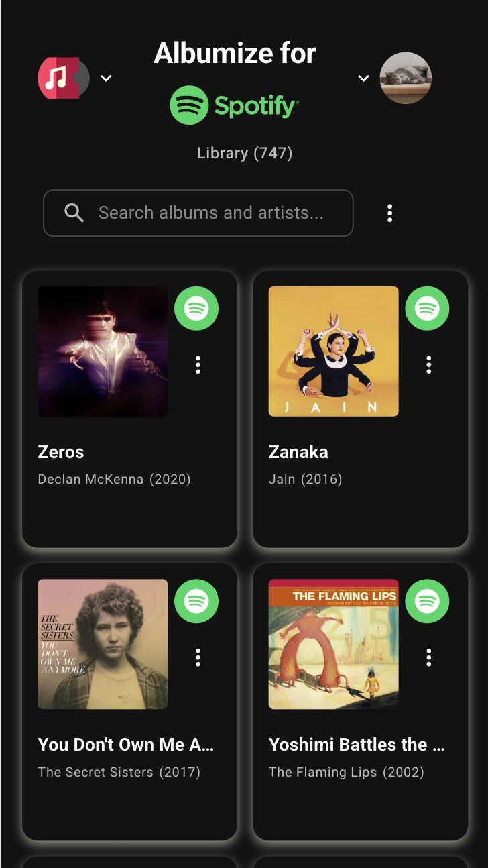
Task: Expand the dropdown next to Albumize app icon
Action: coord(106,78)
